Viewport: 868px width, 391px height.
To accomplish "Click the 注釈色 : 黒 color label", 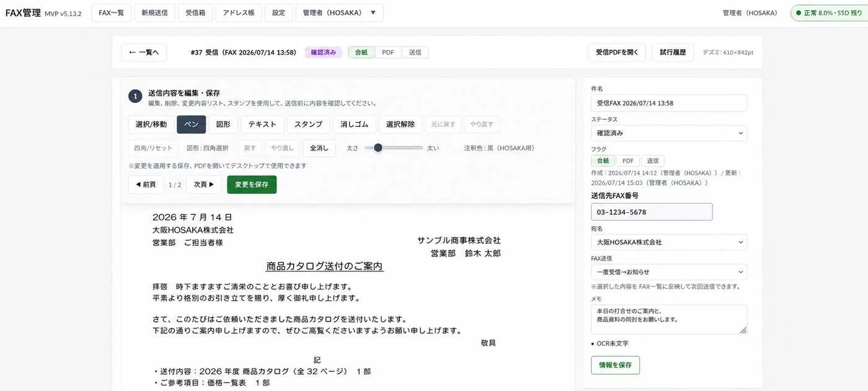I will [x=499, y=148].
